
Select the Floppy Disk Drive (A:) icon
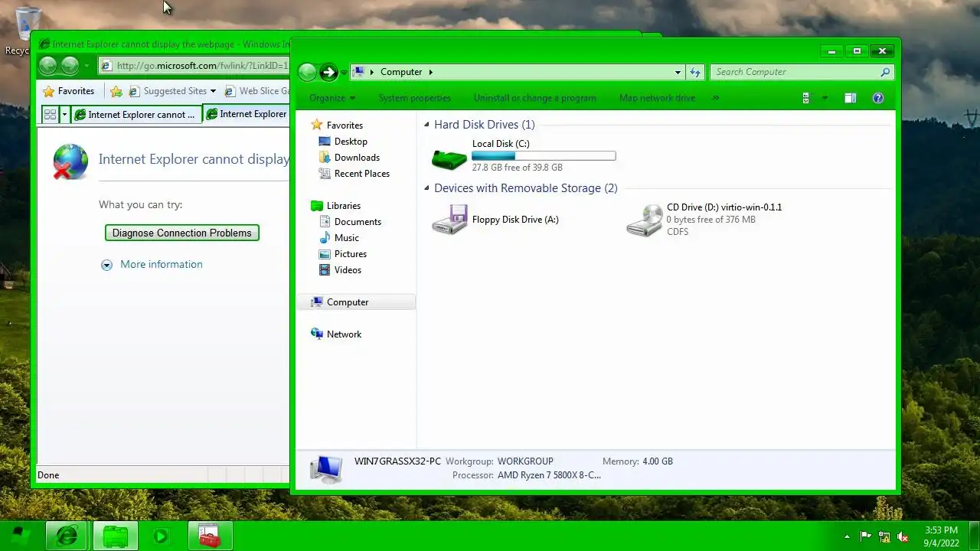tap(449, 220)
